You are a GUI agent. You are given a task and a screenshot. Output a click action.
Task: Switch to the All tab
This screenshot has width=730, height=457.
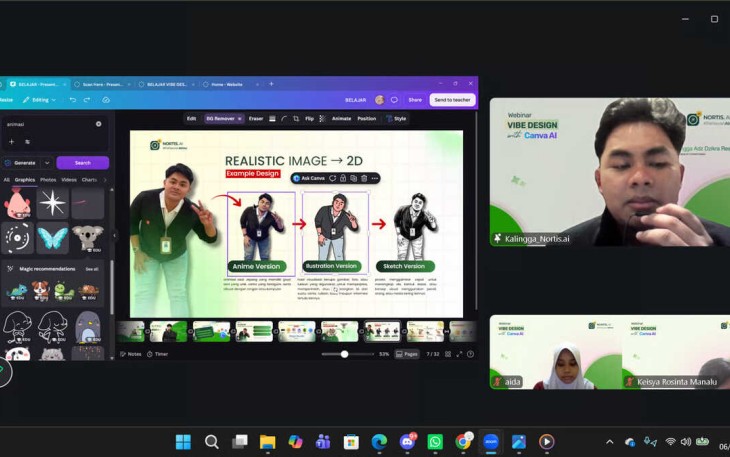7,180
